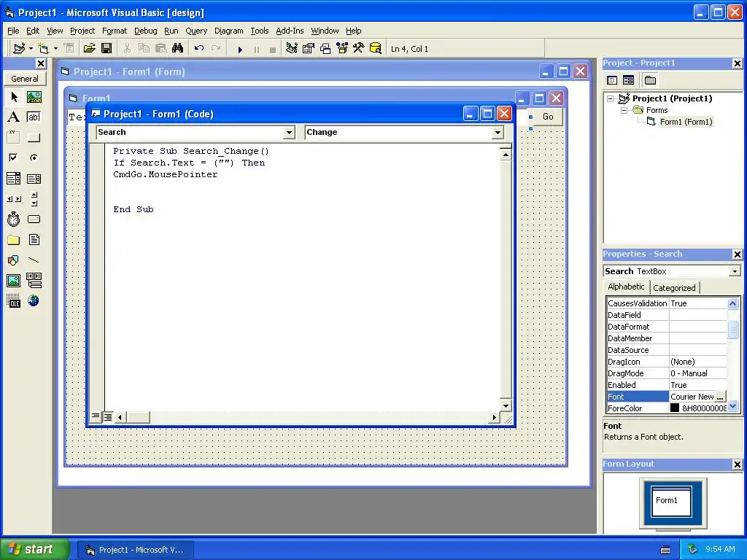Click the Form Layout Window toolbar icon

[325, 48]
